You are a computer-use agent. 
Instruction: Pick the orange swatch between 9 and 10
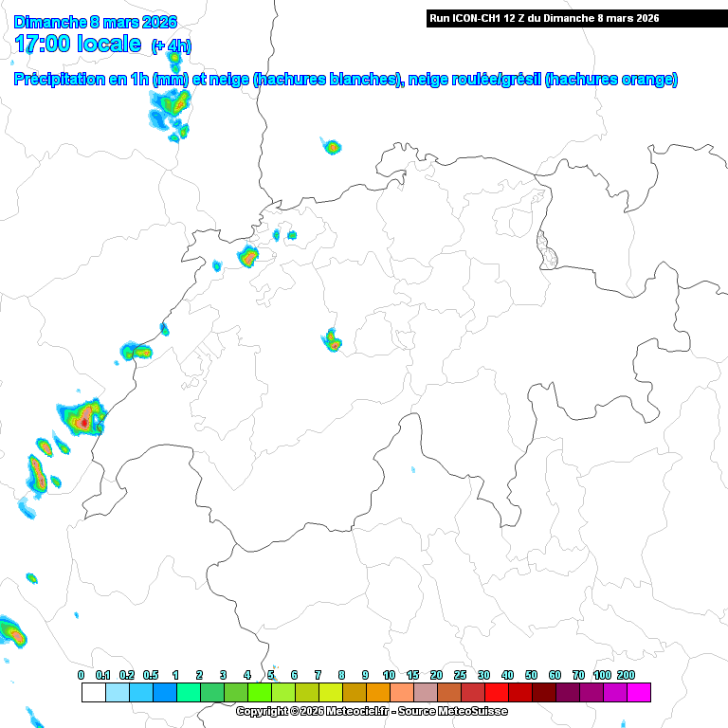[377, 693]
